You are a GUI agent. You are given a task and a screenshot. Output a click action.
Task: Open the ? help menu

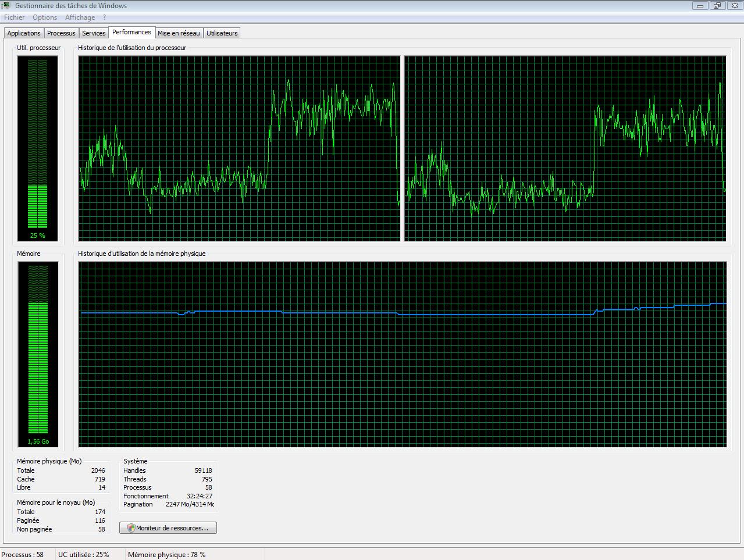pyautogui.click(x=104, y=17)
